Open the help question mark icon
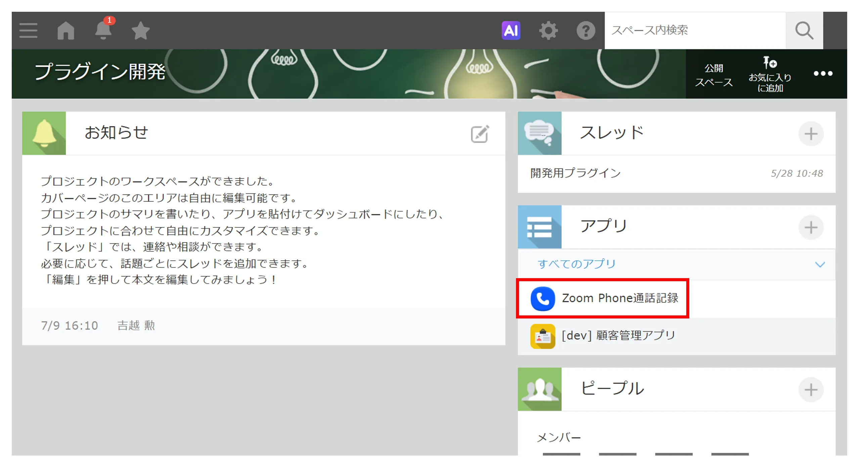The height and width of the screenshot is (473, 868). [585, 31]
